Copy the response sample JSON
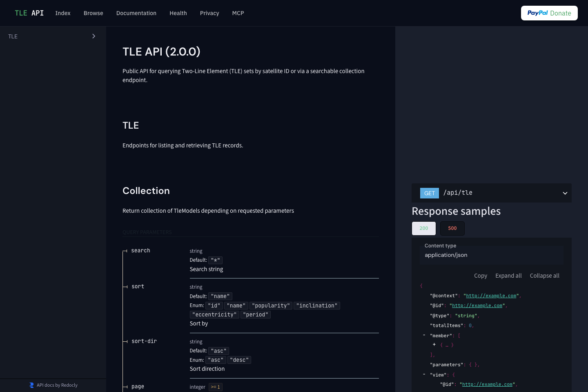The image size is (588, 392). (x=480, y=276)
